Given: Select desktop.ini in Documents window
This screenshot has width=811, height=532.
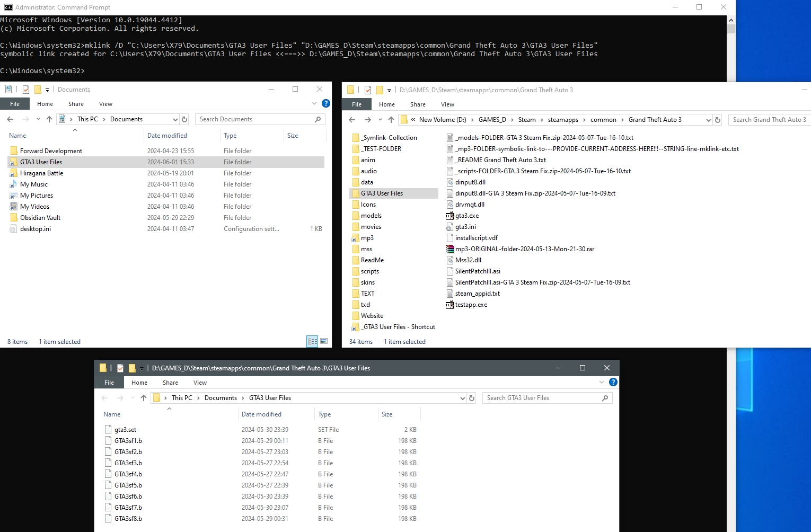Looking at the screenshot, I should click(x=31, y=229).
